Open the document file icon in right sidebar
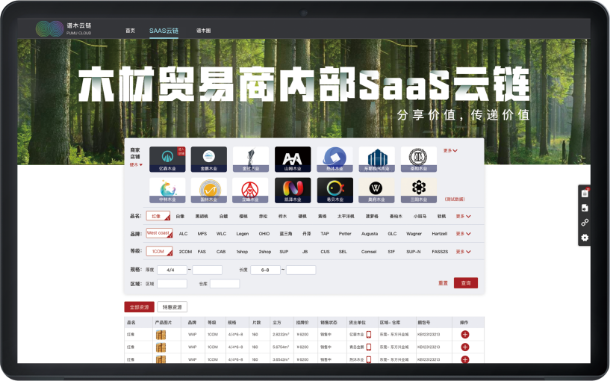 [585, 208]
